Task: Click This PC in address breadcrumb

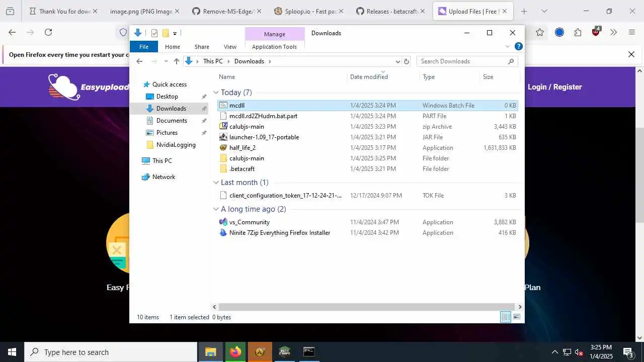Action: pyautogui.click(x=213, y=61)
